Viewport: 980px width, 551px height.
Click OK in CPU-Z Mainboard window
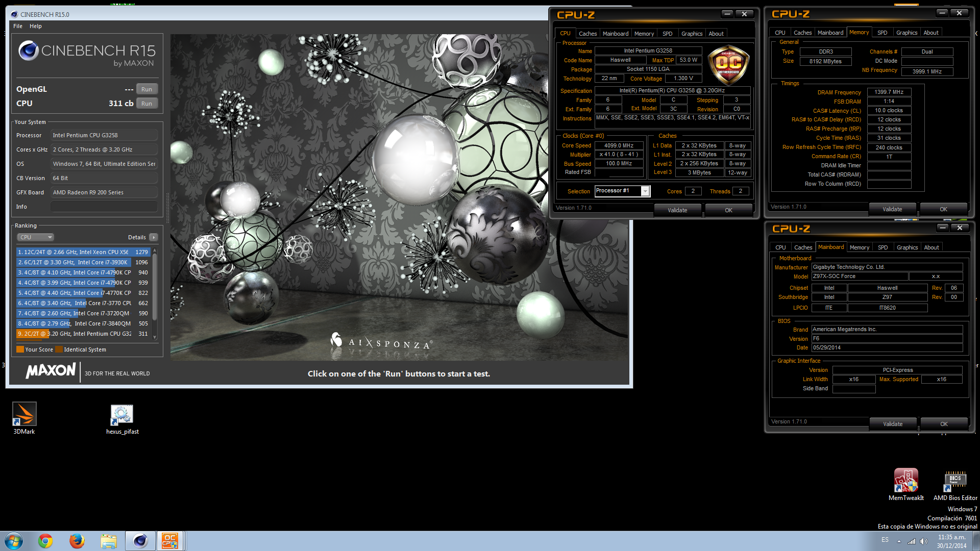coord(944,424)
